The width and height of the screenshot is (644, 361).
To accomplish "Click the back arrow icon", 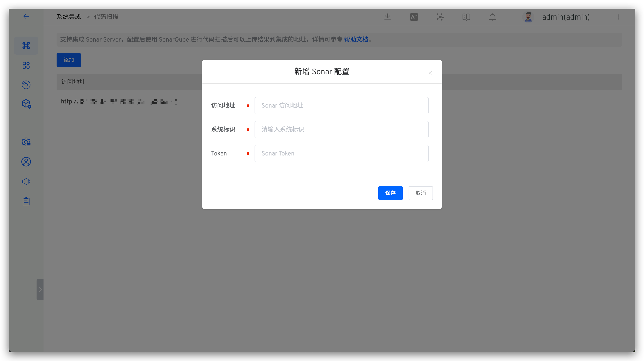I will coord(26,17).
